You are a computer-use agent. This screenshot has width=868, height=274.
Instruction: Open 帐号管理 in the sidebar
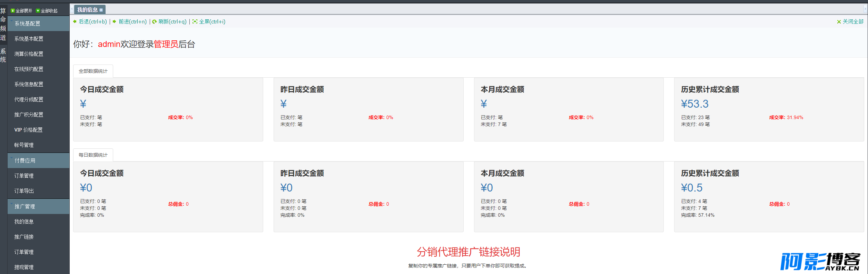(24, 145)
